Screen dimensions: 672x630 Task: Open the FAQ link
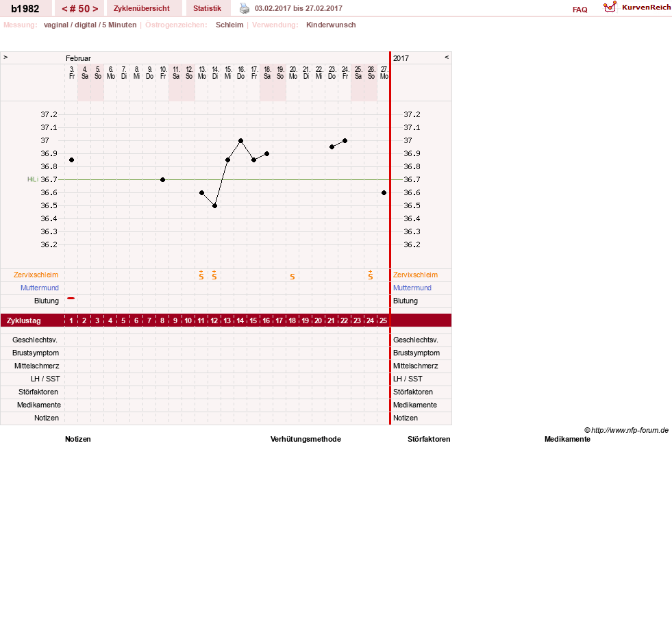(580, 10)
